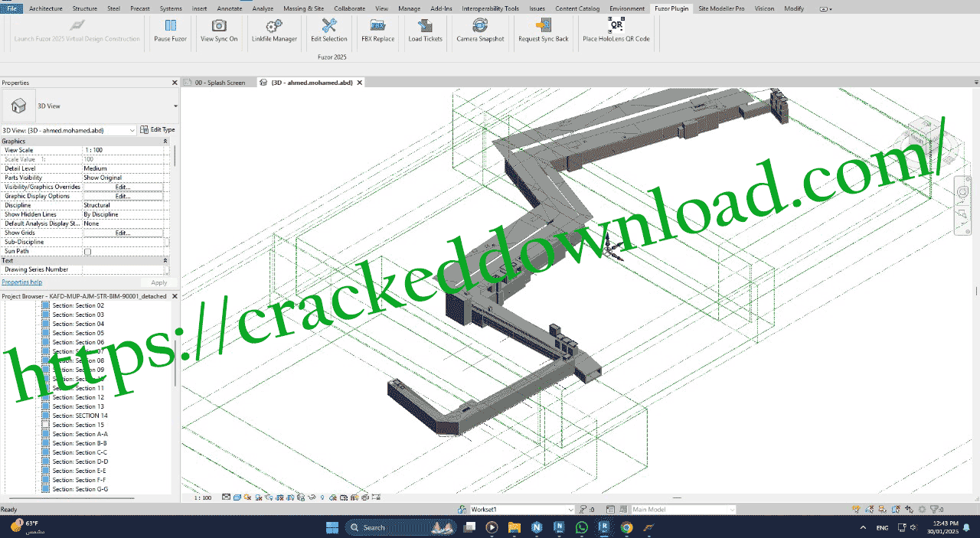980x538 pixels.
Task: Show hidden system tray icons chevron
Action: (x=863, y=528)
